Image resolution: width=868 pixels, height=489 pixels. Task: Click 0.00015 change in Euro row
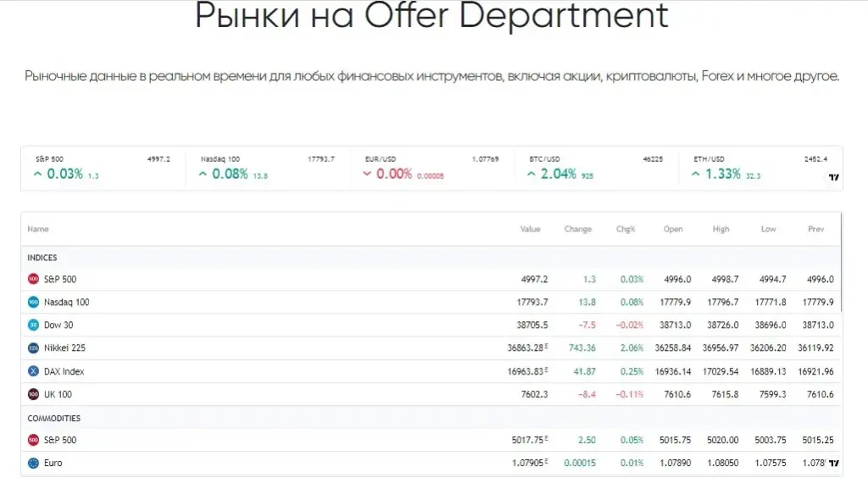pyautogui.click(x=580, y=463)
